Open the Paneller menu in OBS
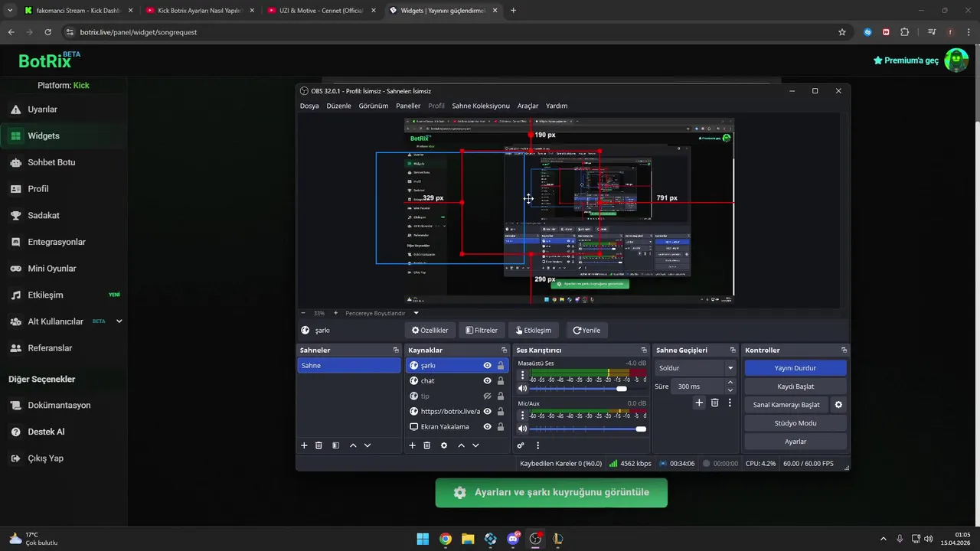The image size is (980, 551). pos(408,106)
